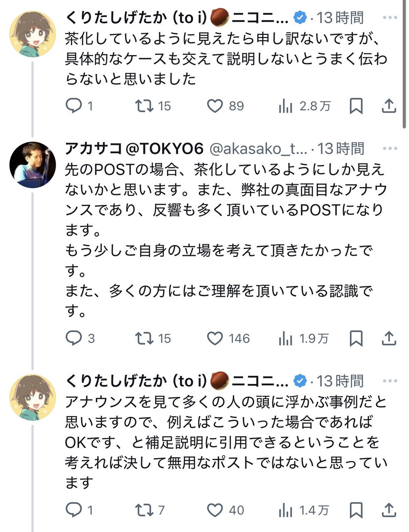Open くりたしげたか name on the last post

[x=136, y=381]
